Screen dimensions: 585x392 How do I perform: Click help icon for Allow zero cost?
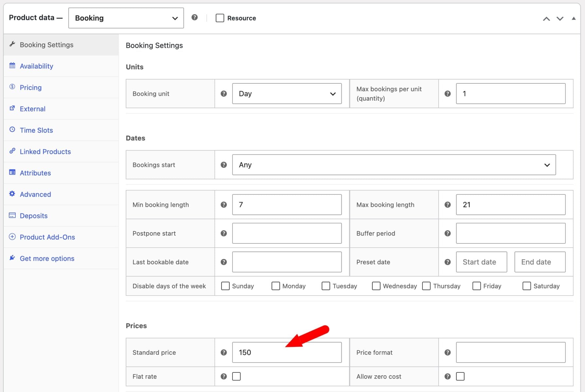click(x=448, y=377)
